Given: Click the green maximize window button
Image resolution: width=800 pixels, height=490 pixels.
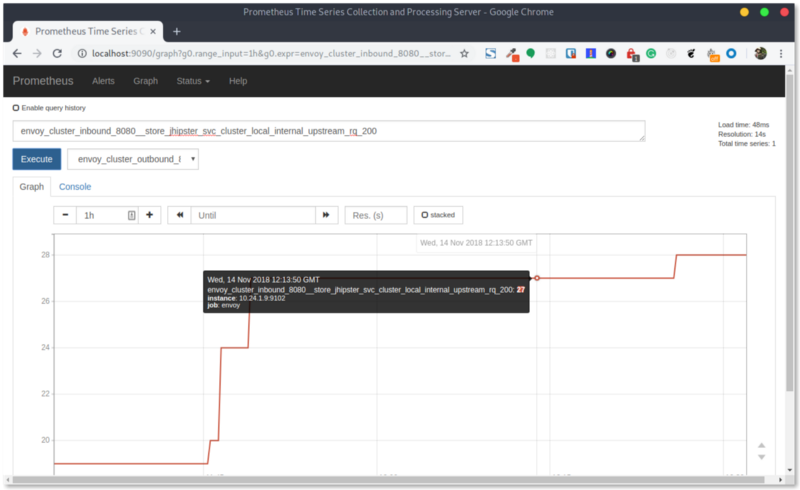Looking at the screenshot, I should pos(764,12).
